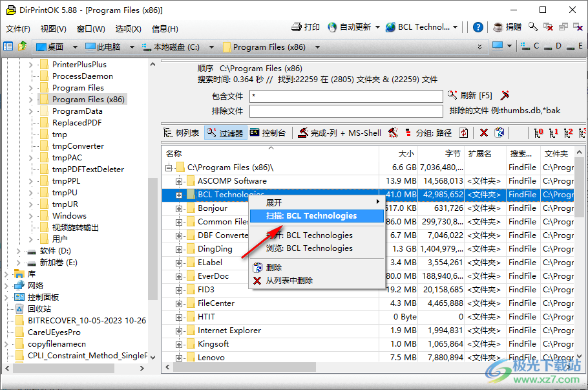
Task: Toggle the tree list (树列表) view
Action: point(182,133)
